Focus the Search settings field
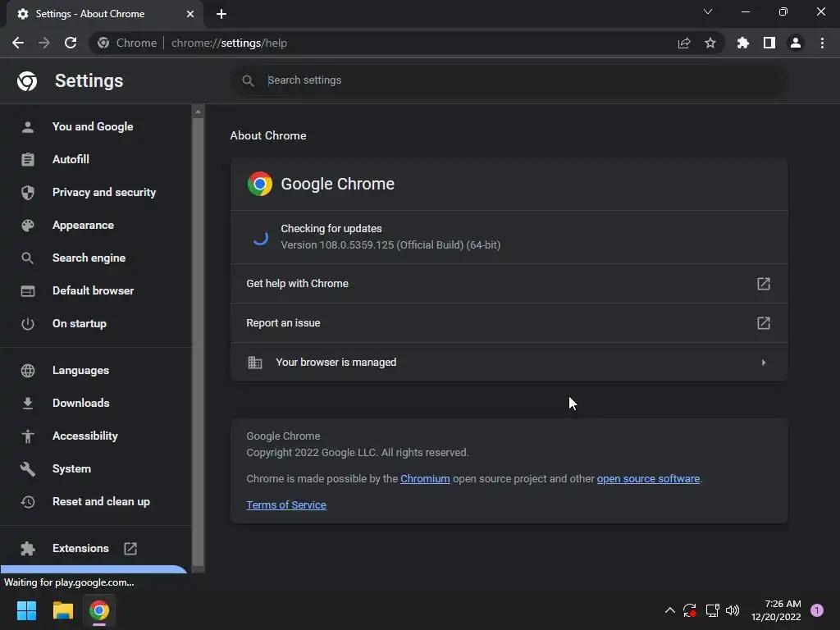840x630 pixels. pyautogui.click(x=509, y=80)
